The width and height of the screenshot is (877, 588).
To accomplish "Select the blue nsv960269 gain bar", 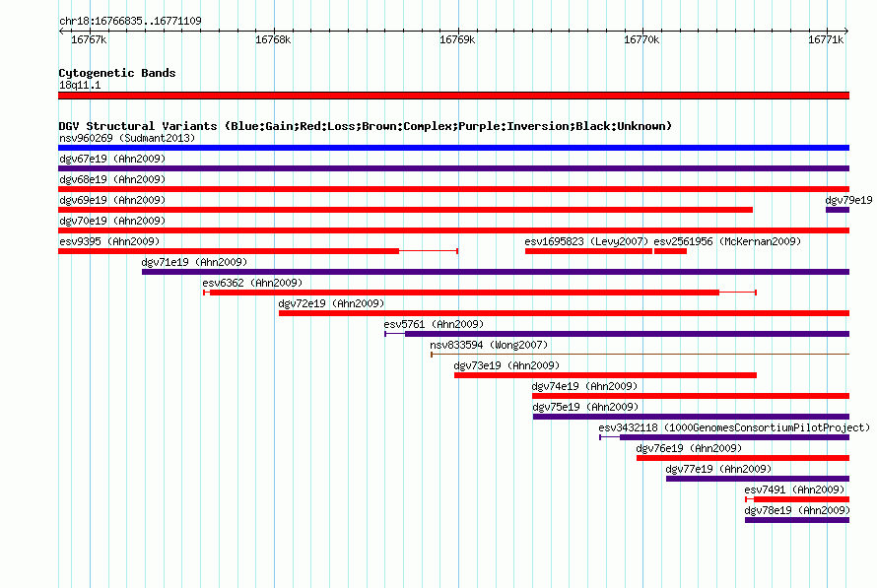I will tap(453, 148).
